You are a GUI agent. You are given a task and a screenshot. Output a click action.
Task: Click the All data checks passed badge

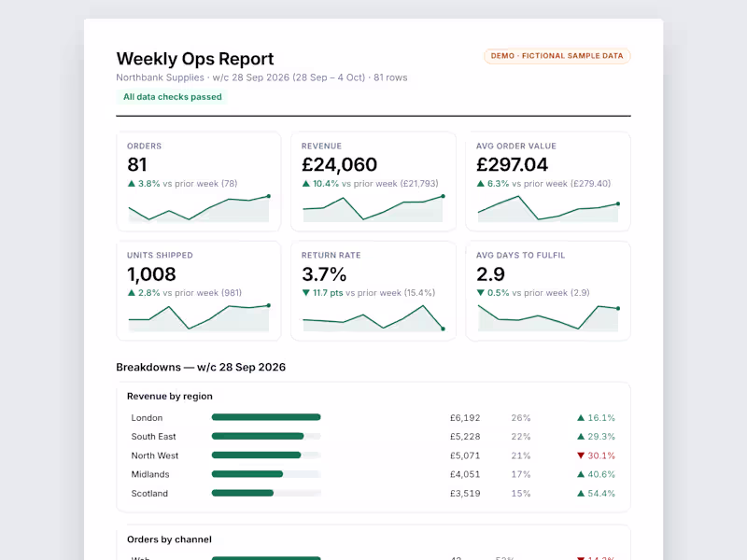pos(172,97)
